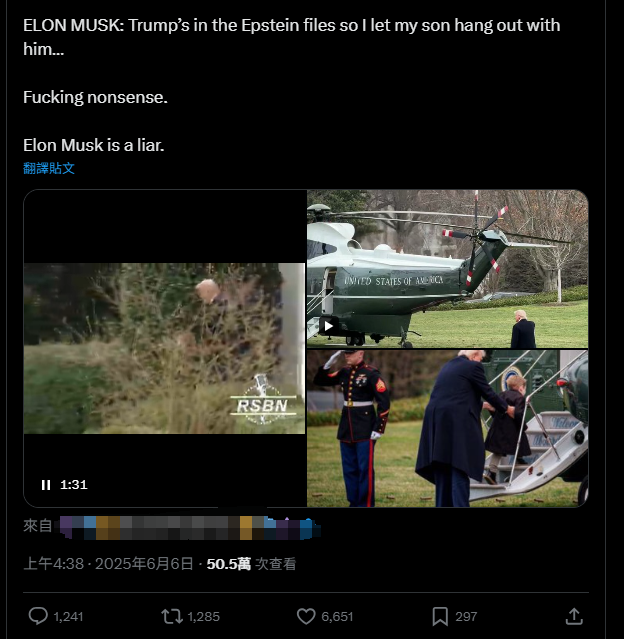Image resolution: width=624 pixels, height=639 pixels.
Task: Pause the playing RSBN video
Action: pos(46,485)
